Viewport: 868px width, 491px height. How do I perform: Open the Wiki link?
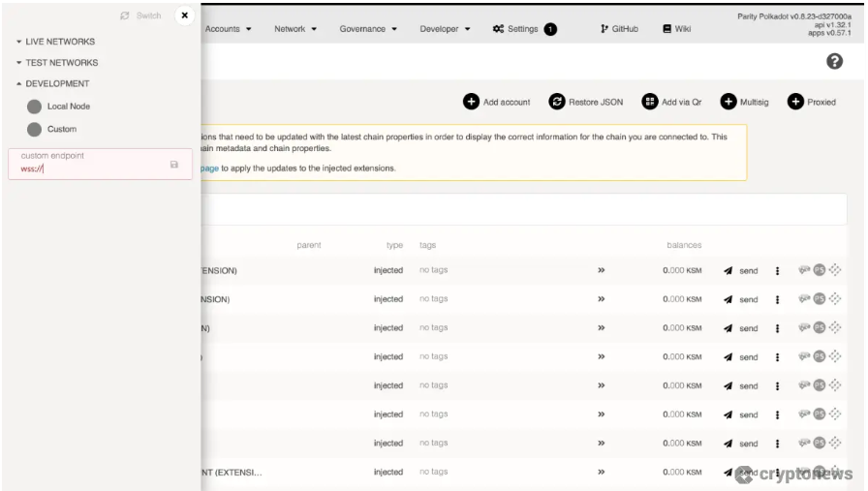coord(676,29)
